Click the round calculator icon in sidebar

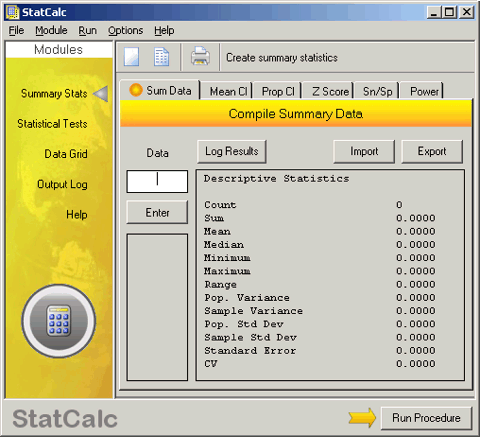tap(59, 321)
